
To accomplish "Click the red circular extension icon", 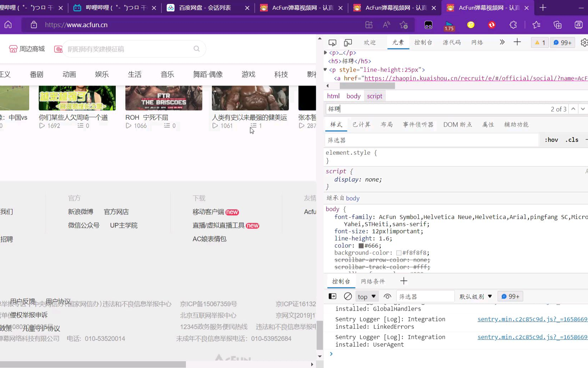I will click(492, 25).
